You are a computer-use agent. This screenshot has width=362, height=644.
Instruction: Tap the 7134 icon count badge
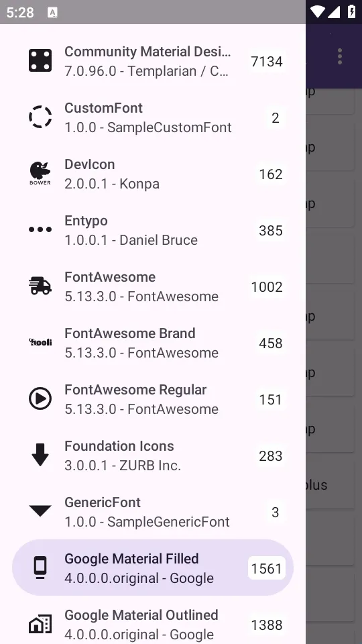click(x=267, y=62)
